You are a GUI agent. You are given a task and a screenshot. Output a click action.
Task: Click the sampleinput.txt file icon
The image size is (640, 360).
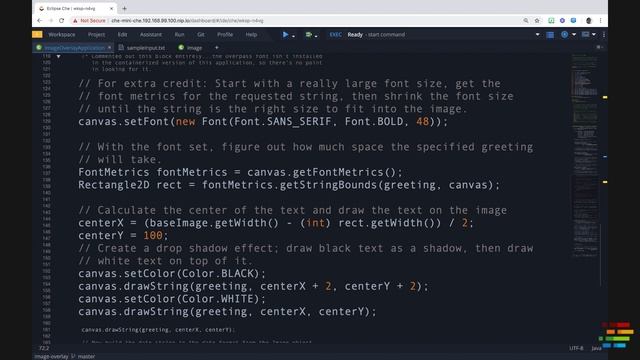click(x=121, y=48)
